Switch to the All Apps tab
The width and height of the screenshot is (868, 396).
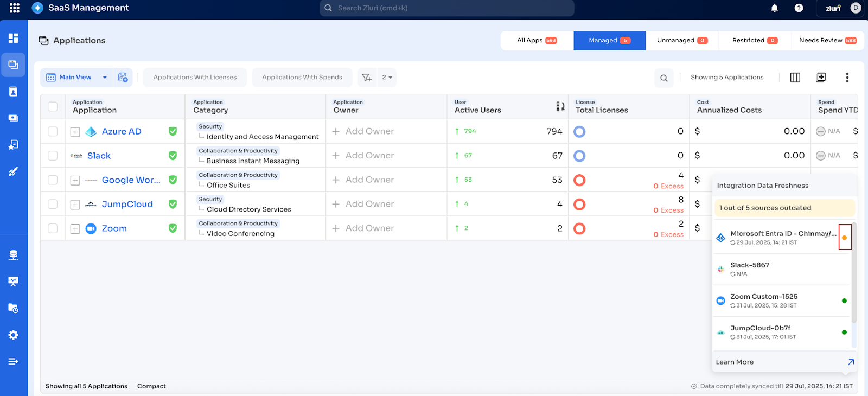[x=537, y=41]
